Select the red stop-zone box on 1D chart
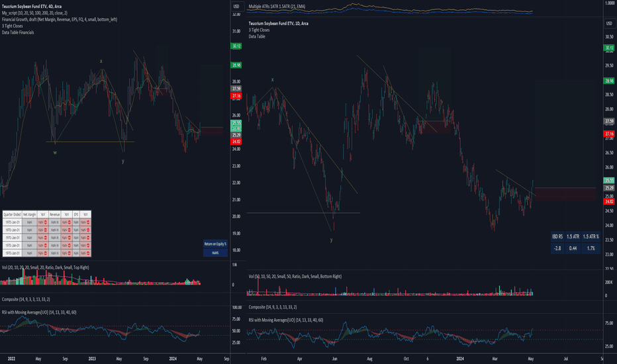This screenshot has height=364, width=617. click(x=565, y=195)
